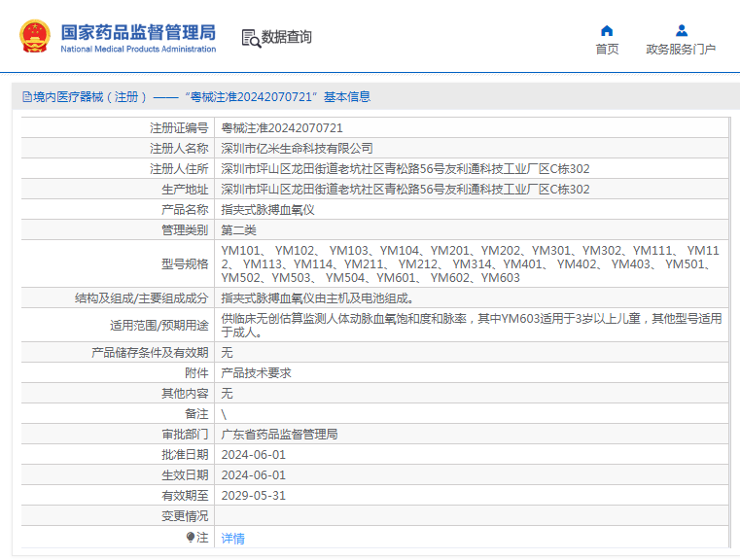Select registration number 粤械注准20242070721 cell
Image resolution: width=740 pixels, height=560 pixels.
click(x=282, y=128)
